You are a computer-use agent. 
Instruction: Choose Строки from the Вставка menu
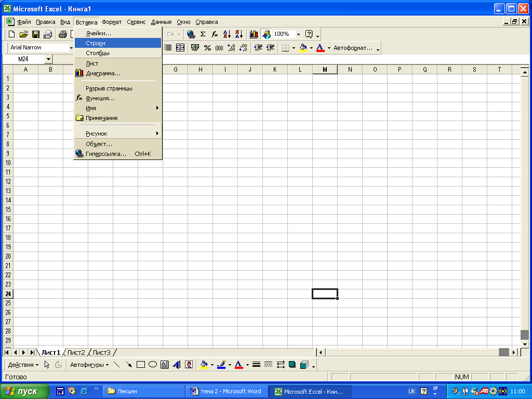click(118, 43)
